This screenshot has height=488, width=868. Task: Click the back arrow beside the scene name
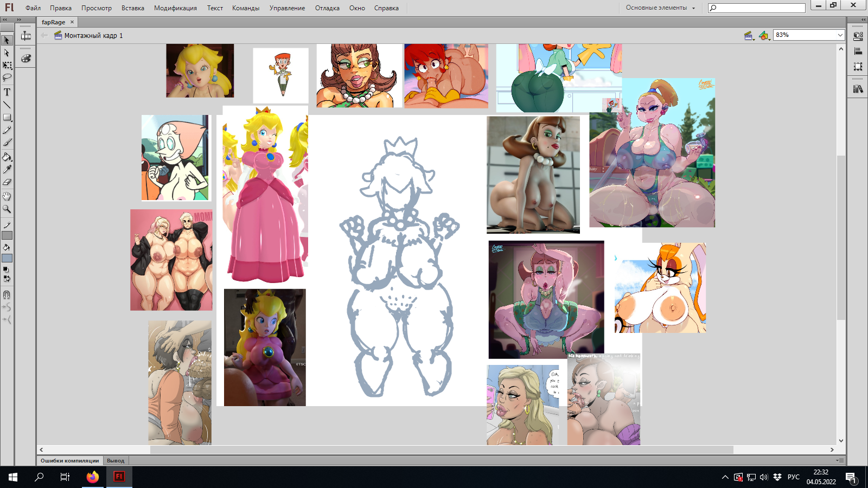click(44, 36)
